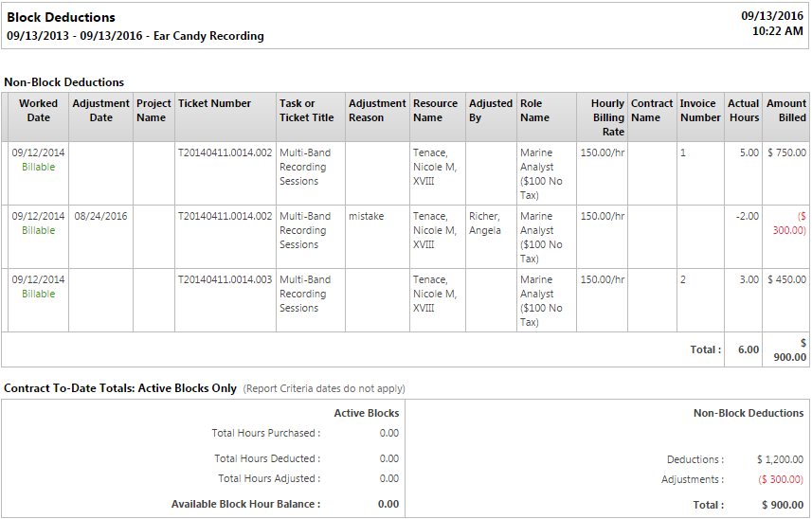Click the Adjustment Date column header
Image resolution: width=812 pixels, height=519 pixels.
click(100, 110)
